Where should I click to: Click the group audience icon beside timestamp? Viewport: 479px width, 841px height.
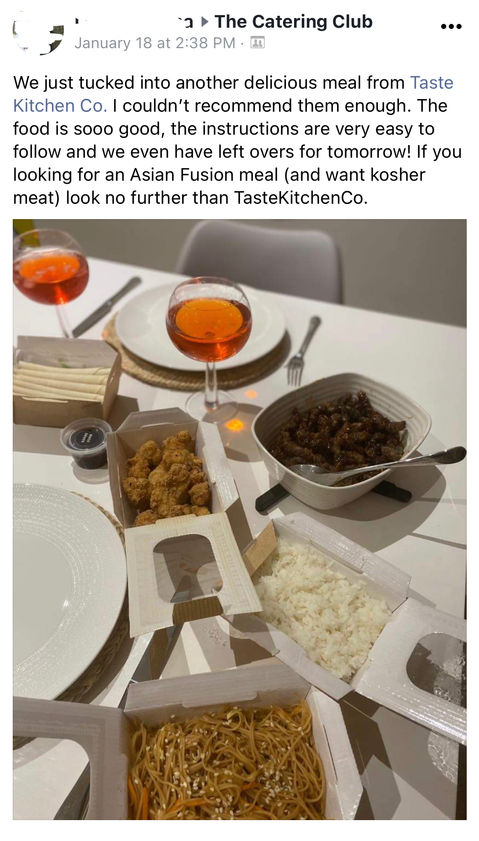tap(257, 42)
